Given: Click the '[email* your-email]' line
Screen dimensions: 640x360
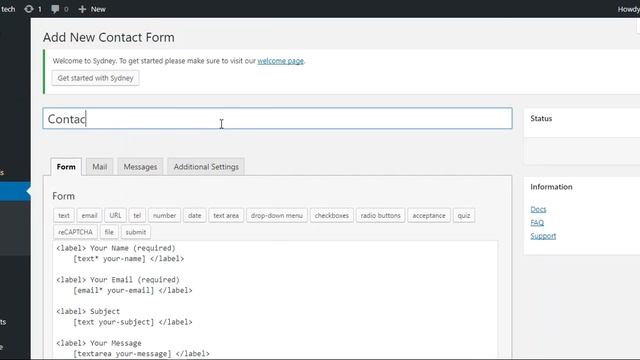Looking at the screenshot, I should 133,291.
